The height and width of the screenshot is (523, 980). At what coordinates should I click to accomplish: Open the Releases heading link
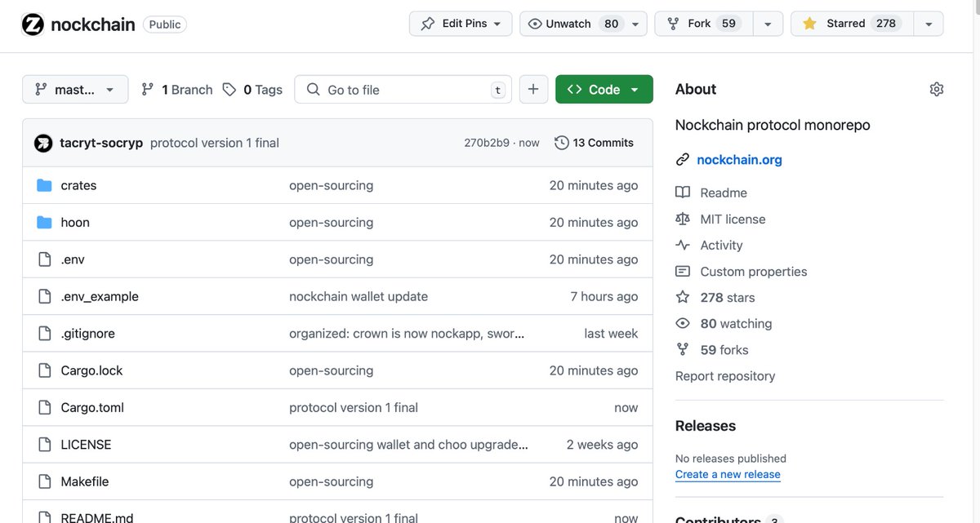706,426
